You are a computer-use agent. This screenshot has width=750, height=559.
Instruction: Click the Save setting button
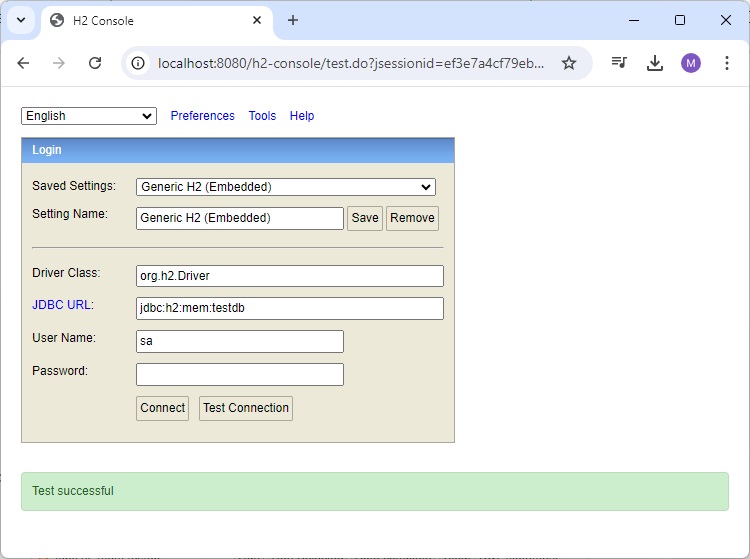point(365,218)
